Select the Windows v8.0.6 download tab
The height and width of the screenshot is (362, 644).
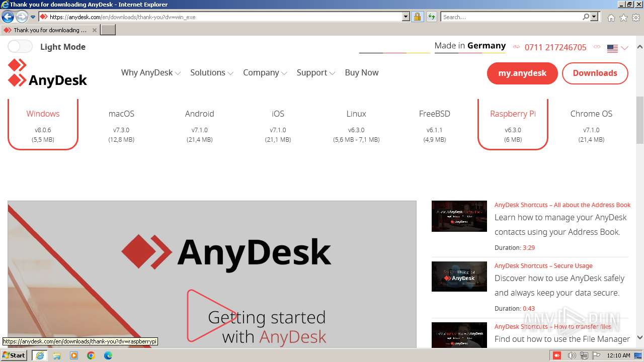[43, 124]
